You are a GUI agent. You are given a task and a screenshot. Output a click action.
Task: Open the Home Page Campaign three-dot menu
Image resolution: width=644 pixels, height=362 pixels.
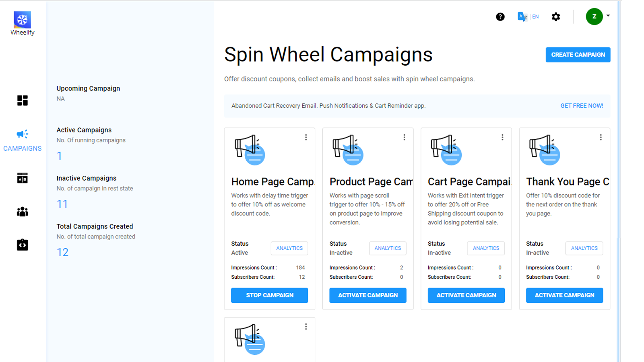pos(306,137)
